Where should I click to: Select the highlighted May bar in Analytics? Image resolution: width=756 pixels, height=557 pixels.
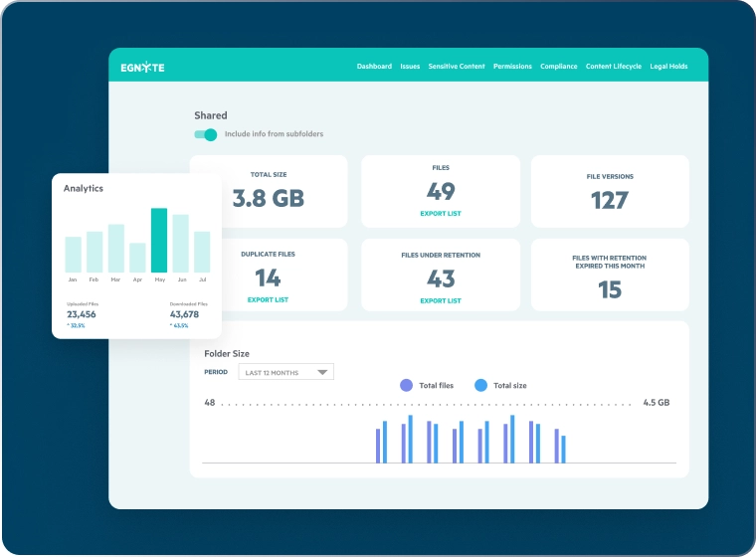(x=159, y=240)
